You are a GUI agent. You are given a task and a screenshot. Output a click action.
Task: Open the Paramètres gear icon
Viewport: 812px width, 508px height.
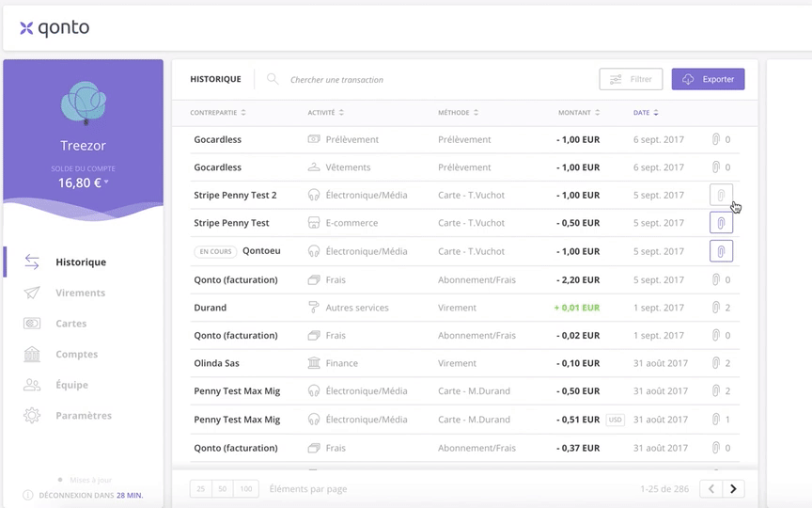tap(32, 415)
